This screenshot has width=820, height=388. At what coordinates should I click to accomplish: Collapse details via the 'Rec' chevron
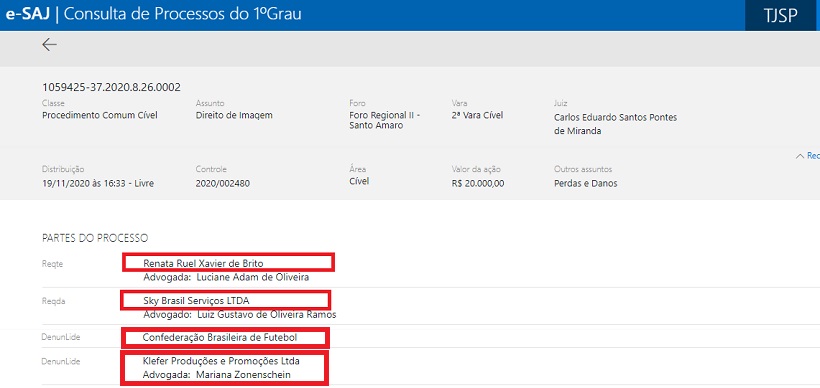coord(807,156)
